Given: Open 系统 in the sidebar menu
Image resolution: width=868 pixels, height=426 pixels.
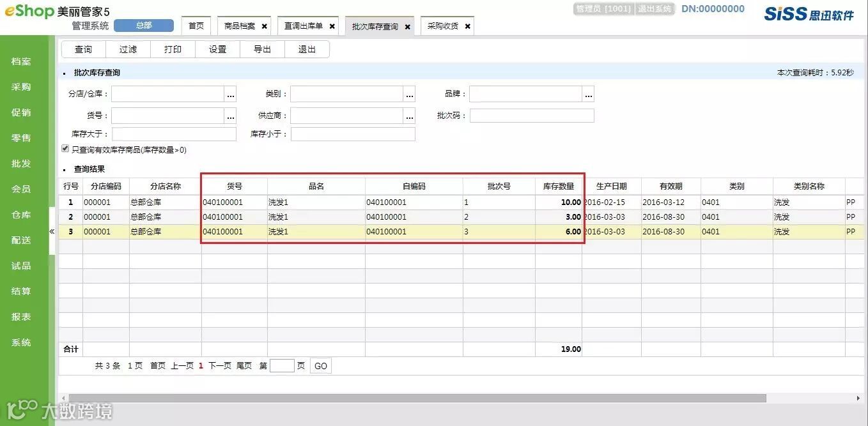Looking at the screenshot, I should 21,342.
